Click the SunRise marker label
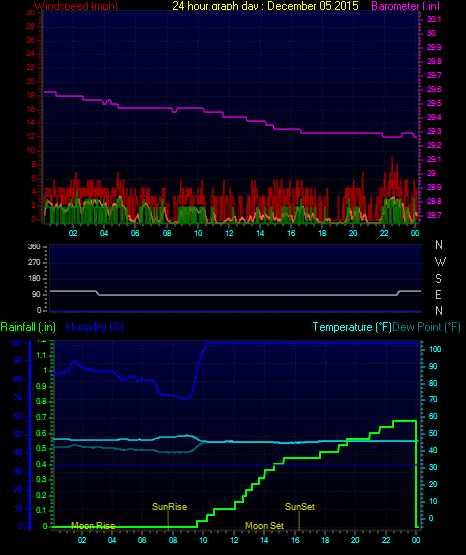The width and height of the screenshot is (466, 555). [169, 507]
